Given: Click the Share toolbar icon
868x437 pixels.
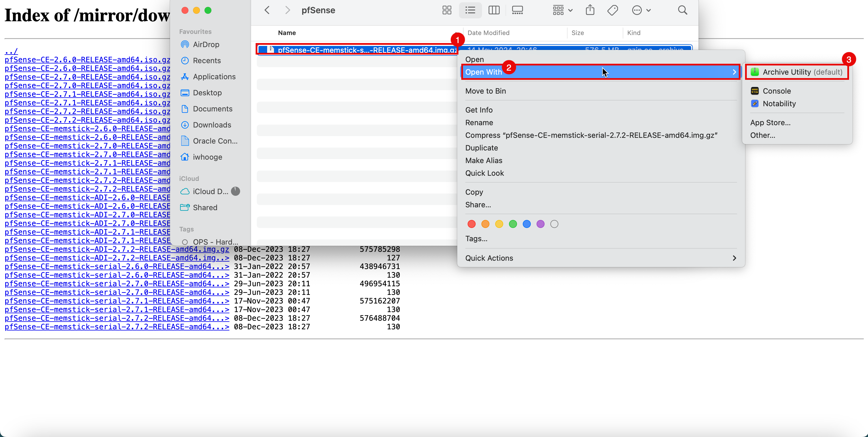Looking at the screenshot, I should (590, 10).
